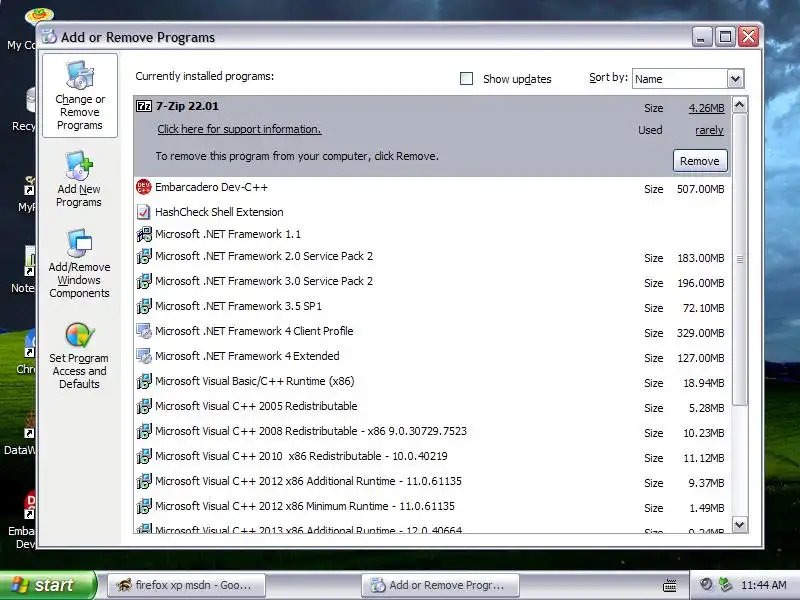The width and height of the screenshot is (800, 600).
Task: Click the Visual C++ 2012 Minimum Runtime icon
Action: (144, 506)
